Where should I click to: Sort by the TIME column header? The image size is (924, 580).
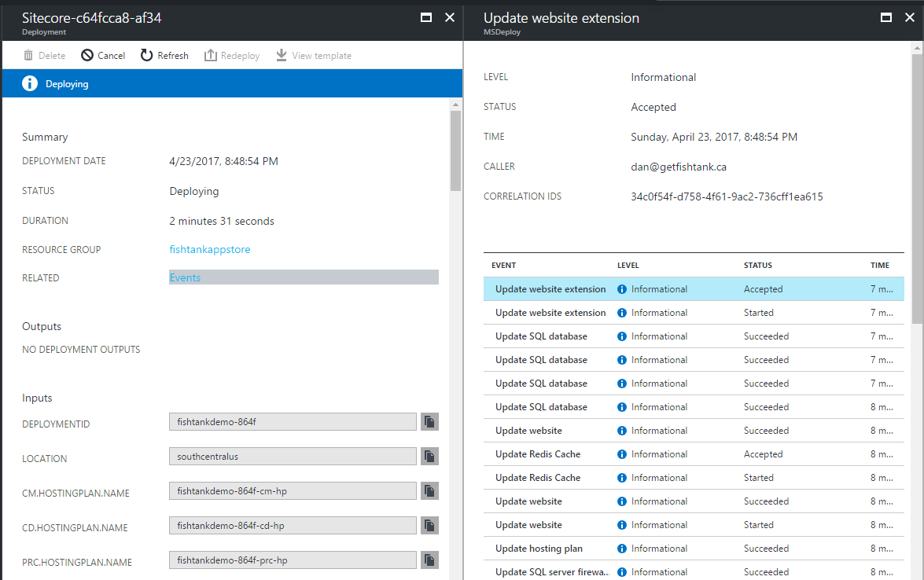(880, 265)
